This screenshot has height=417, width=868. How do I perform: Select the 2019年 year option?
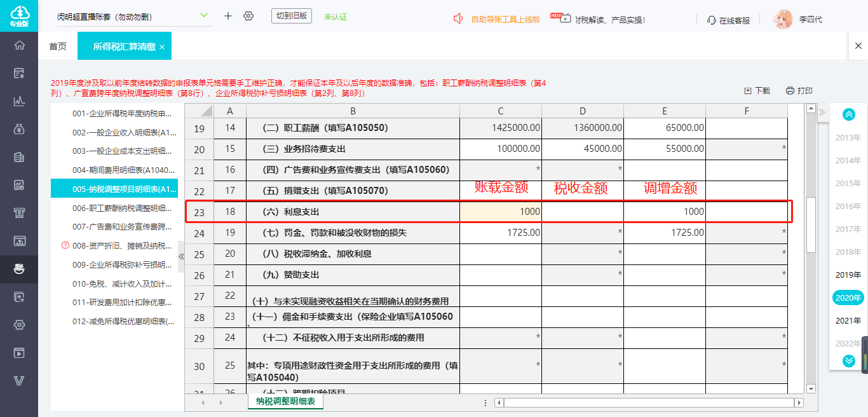[848, 275]
